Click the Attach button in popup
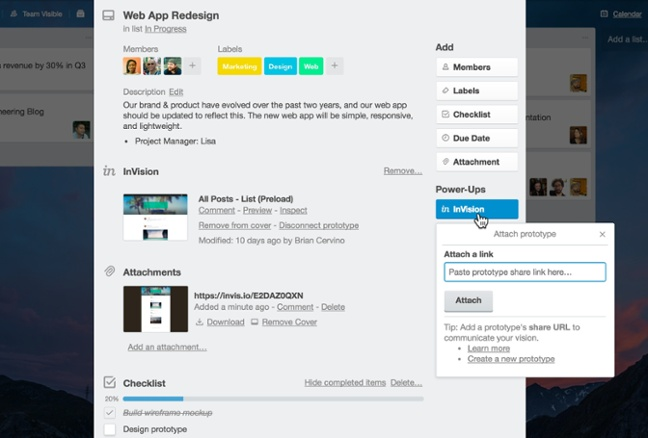This screenshot has width=648, height=438. point(468,301)
